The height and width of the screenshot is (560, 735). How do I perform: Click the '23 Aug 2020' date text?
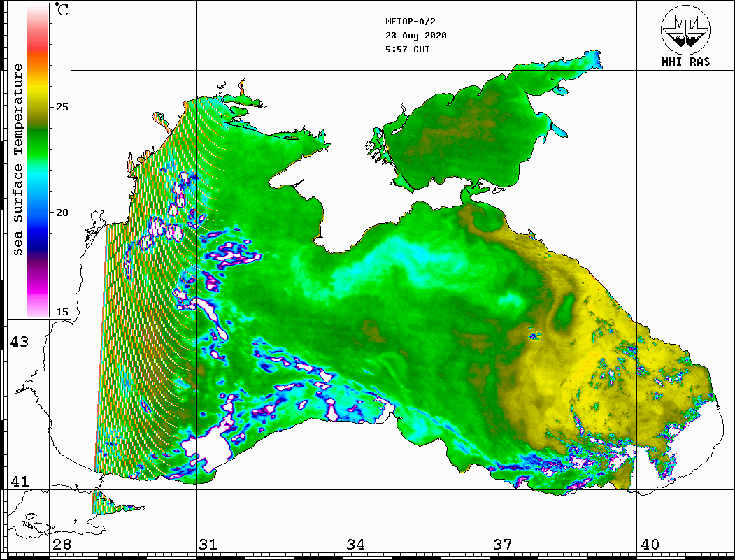[416, 36]
